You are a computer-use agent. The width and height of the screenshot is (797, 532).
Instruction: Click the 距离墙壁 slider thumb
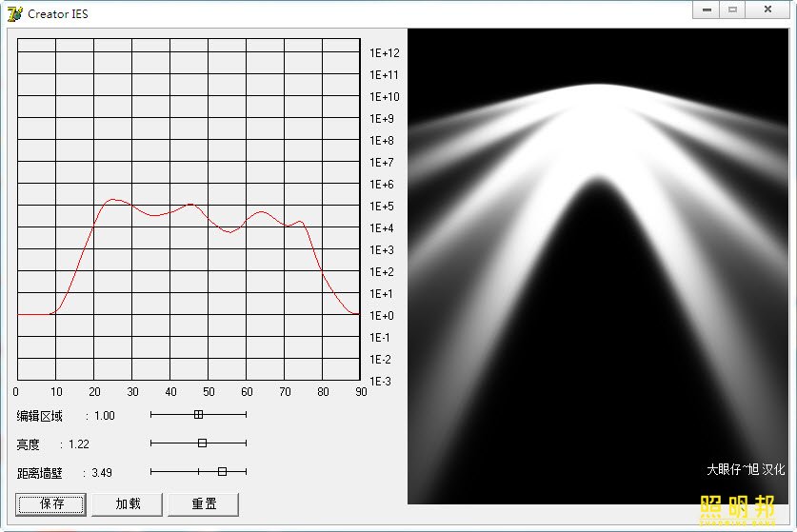222,471
